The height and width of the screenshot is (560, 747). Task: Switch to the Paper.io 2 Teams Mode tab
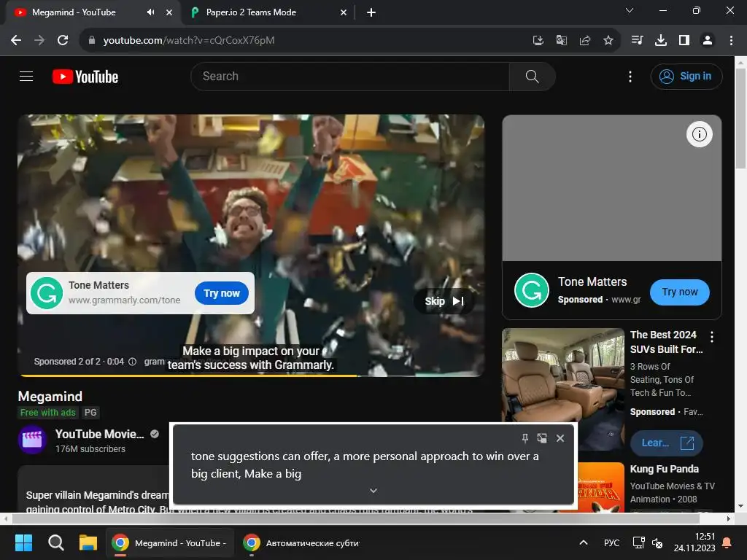(x=268, y=12)
